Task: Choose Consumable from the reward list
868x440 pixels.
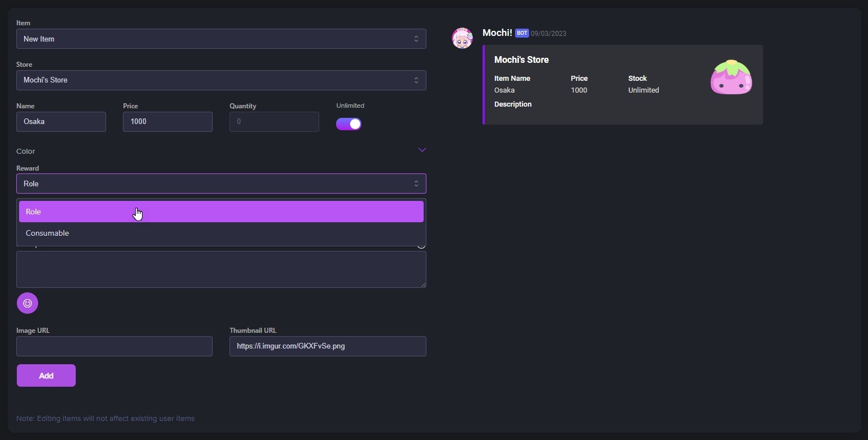Action: (x=48, y=233)
